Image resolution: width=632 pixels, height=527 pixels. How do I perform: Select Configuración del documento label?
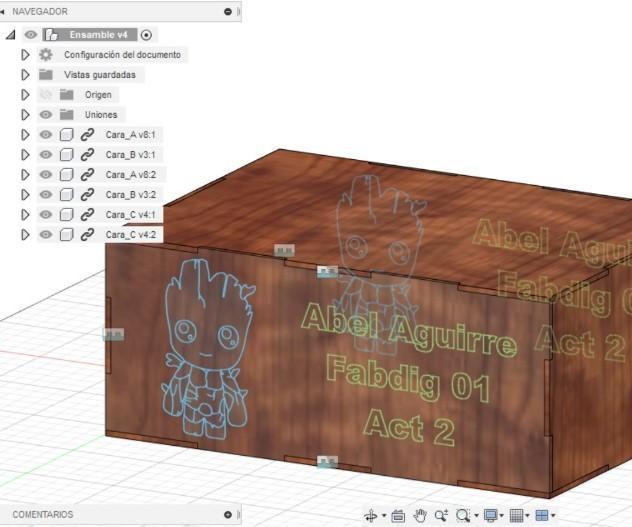pyautogui.click(x=122, y=55)
